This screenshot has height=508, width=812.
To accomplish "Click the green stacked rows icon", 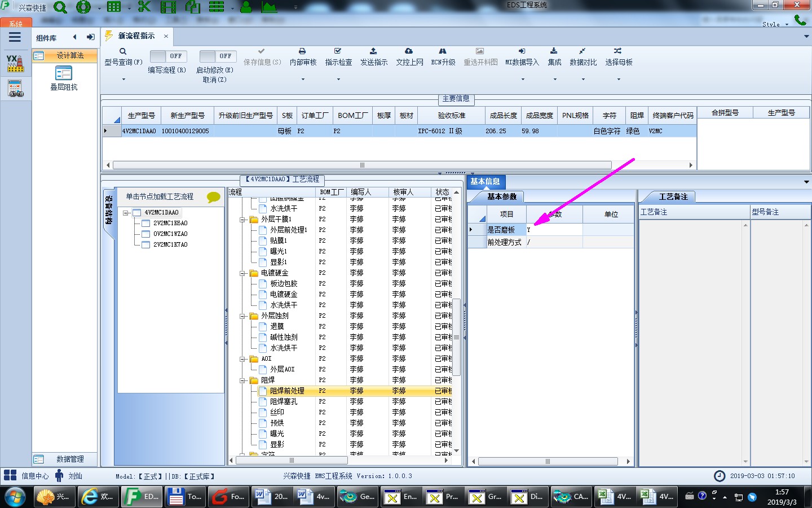I will [217, 7].
